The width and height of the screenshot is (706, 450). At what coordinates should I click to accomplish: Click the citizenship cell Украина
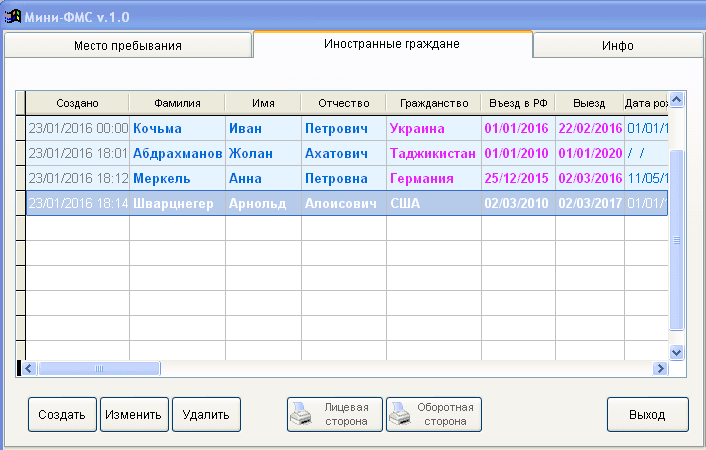(x=434, y=128)
